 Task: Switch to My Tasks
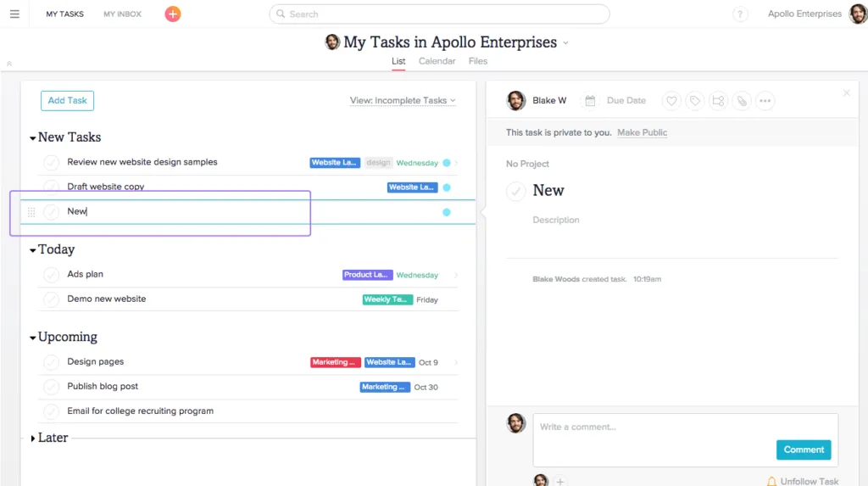(64, 14)
